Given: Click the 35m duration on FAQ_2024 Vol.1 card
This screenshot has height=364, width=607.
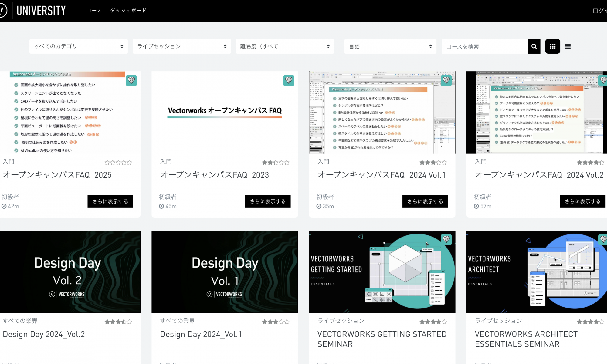Looking at the screenshot, I should 325,206.
